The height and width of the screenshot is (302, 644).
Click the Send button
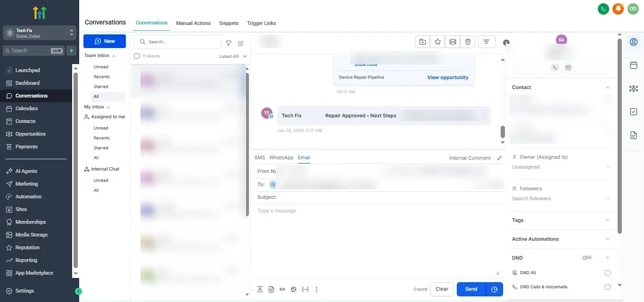tap(471, 289)
